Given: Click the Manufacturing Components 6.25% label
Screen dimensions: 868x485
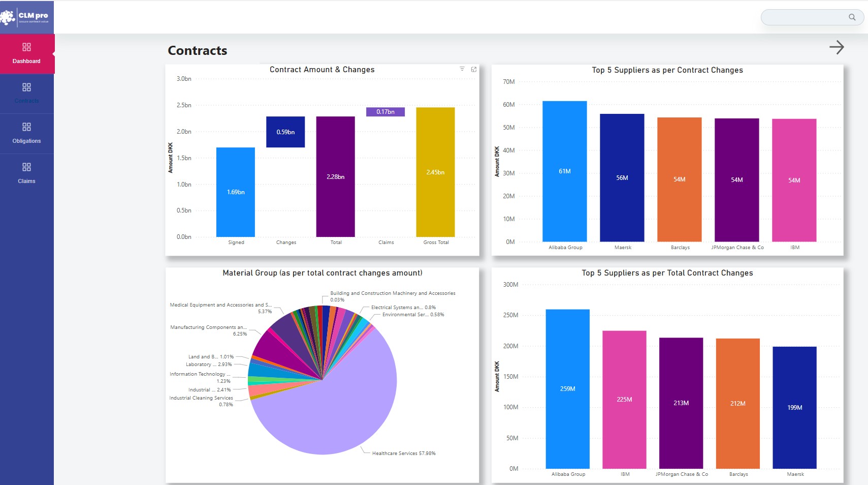Looking at the screenshot, I should (x=208, y=330).
